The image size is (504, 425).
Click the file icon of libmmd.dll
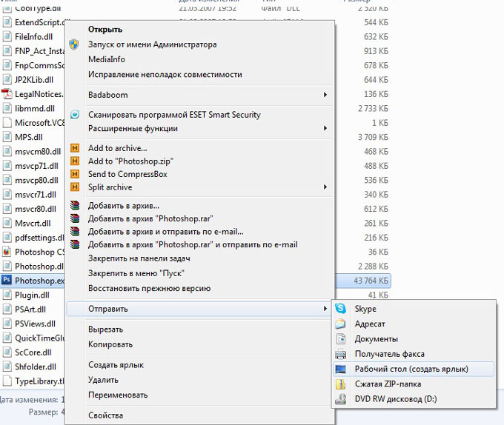[7, 108]
